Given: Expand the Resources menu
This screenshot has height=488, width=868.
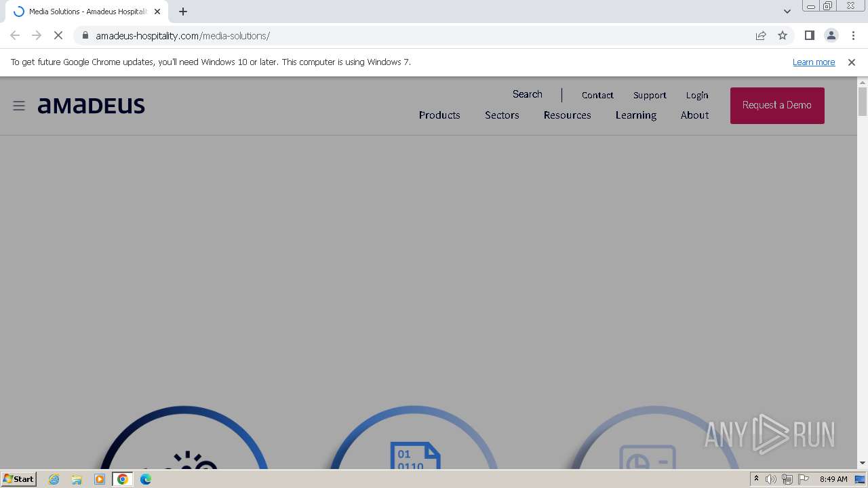Looking at the screenshot, I should [568, 115].
